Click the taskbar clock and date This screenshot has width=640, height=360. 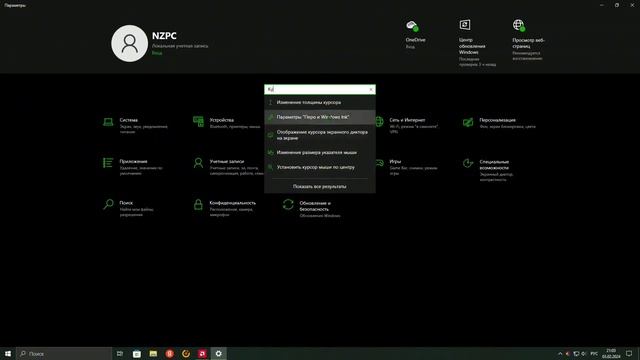point(611,353)
